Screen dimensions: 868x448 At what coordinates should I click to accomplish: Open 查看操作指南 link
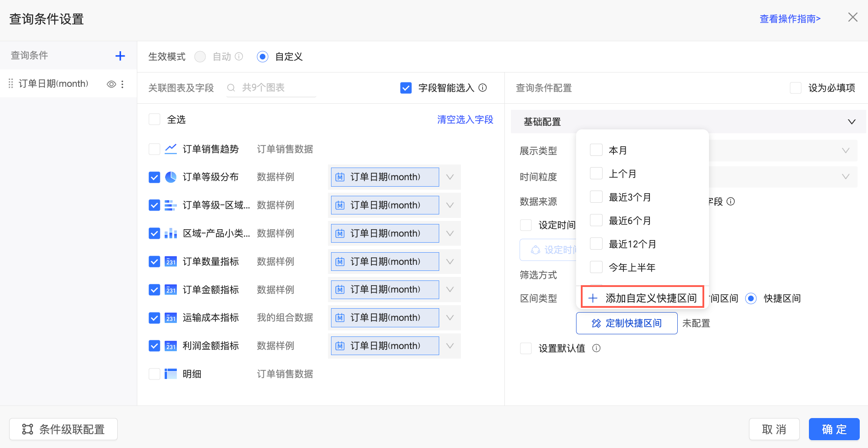click(x=790, y=19)
